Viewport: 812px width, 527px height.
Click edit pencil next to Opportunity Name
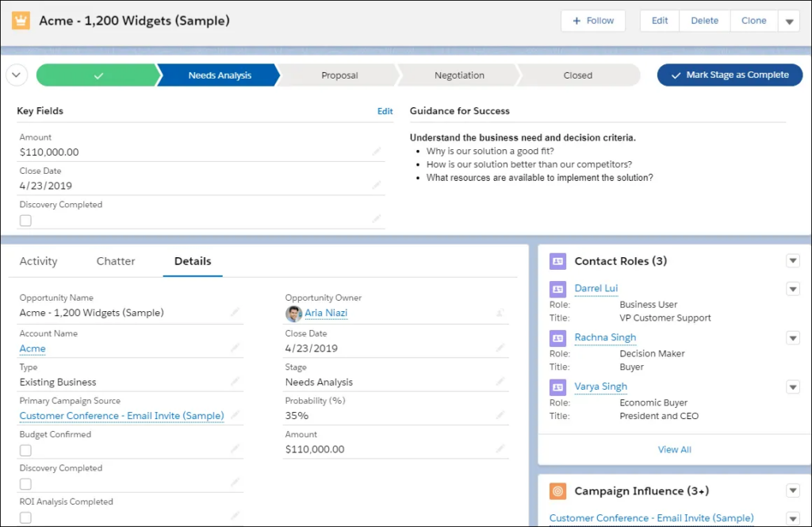tap(235, 313)
